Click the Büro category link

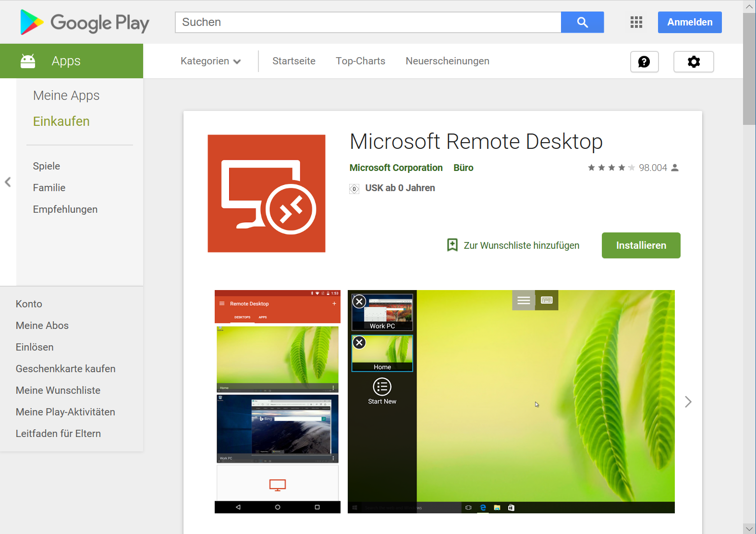coord(463,168)
